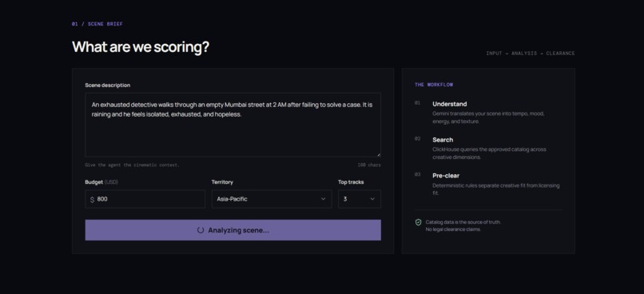Click the Understand workflow step title
Image resolution: width=644 pixels, height=294 pixels.
click(449, 104)
